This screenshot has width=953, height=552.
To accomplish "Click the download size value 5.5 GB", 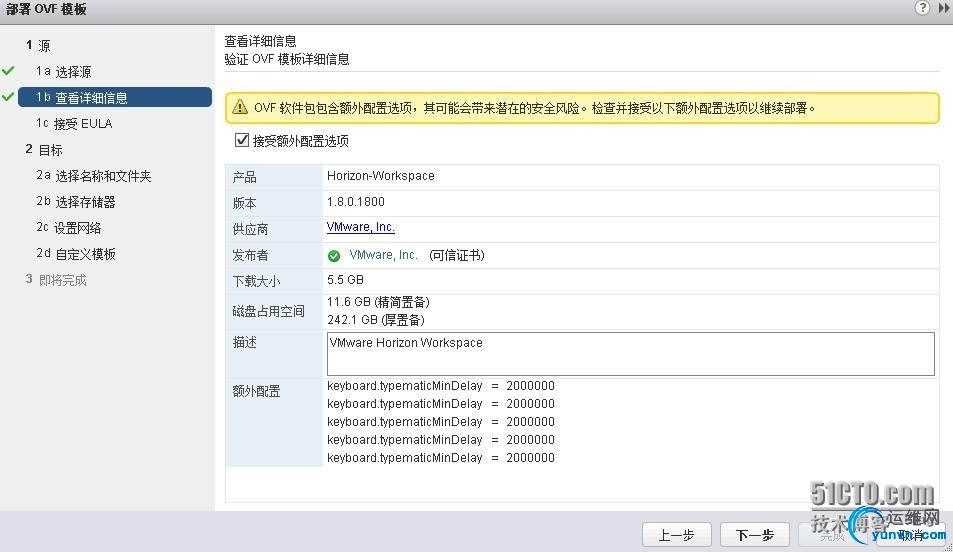I will (345, 280).
